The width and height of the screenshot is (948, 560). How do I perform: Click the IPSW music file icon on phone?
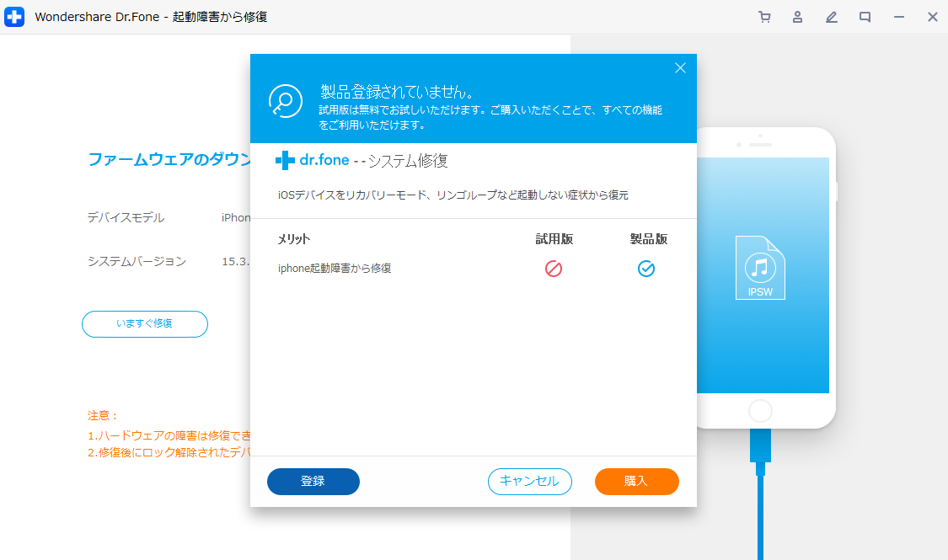pyautogui.click(x=760, y=268)
